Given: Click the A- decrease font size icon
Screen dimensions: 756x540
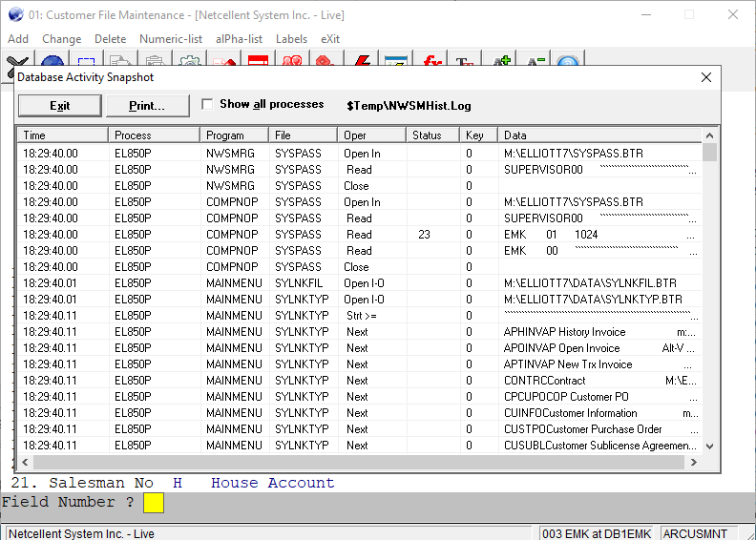Looking at the screenshot, I should tap(535, 60).
